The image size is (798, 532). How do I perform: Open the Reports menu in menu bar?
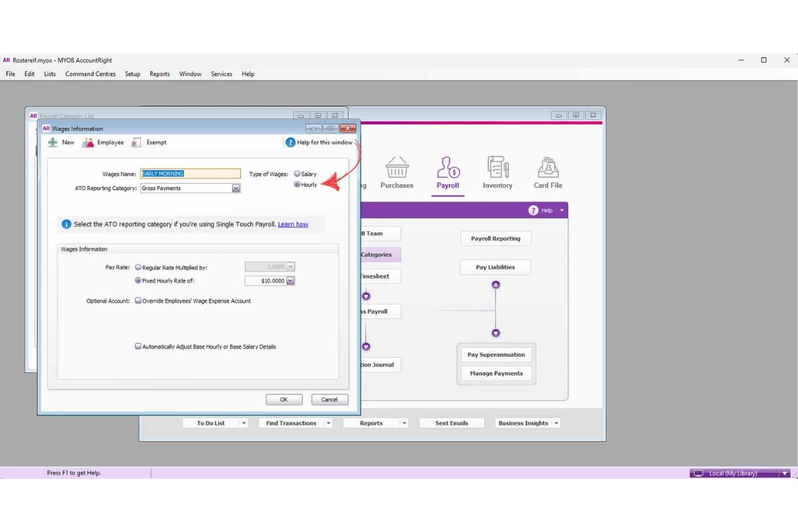pos(160,74)
